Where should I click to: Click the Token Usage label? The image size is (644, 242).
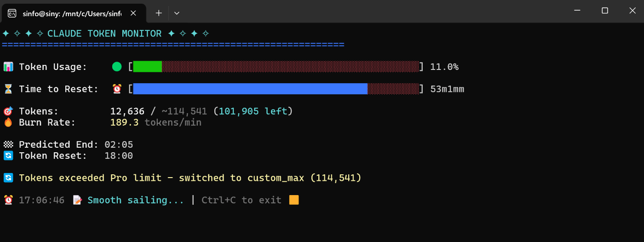tap(53, 67)
